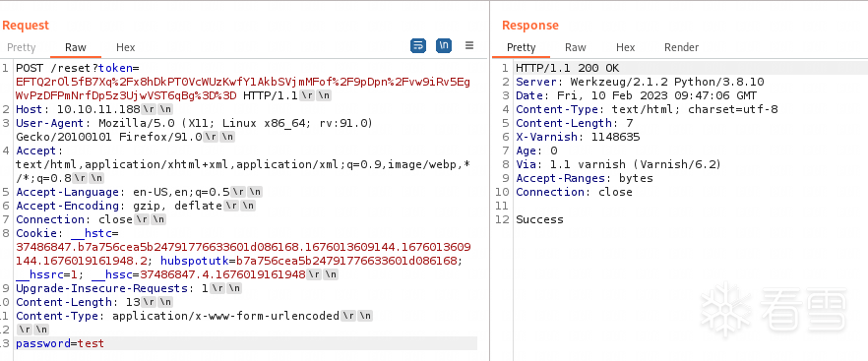Click the HTTP/1.1 200 OK response line
Screen dimensions: 868x361
(x=568, y=68)
